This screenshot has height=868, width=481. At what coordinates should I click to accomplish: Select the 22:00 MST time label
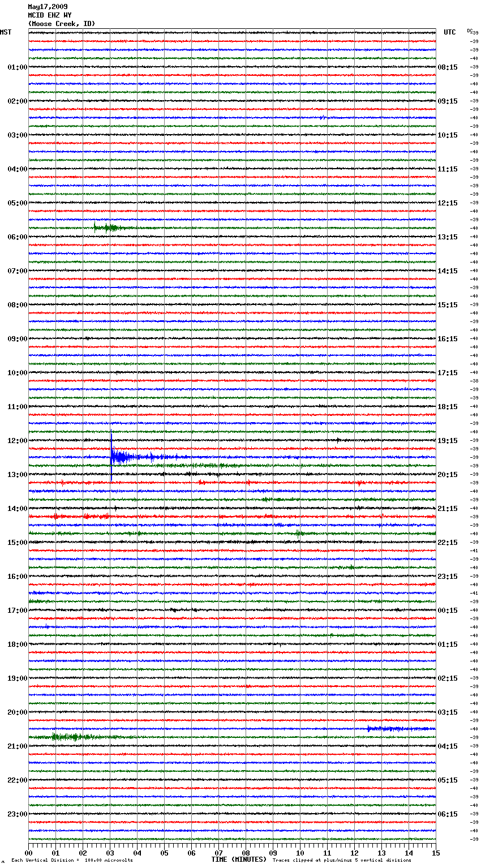tap(18, 780)
